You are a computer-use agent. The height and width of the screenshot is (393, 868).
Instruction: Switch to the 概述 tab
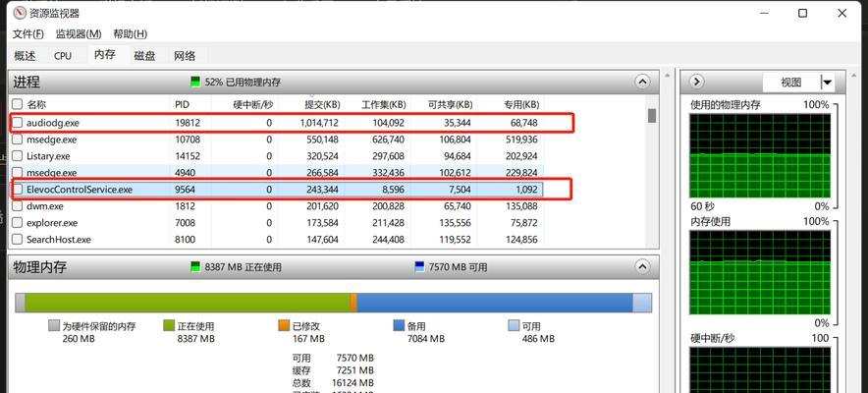25,55
